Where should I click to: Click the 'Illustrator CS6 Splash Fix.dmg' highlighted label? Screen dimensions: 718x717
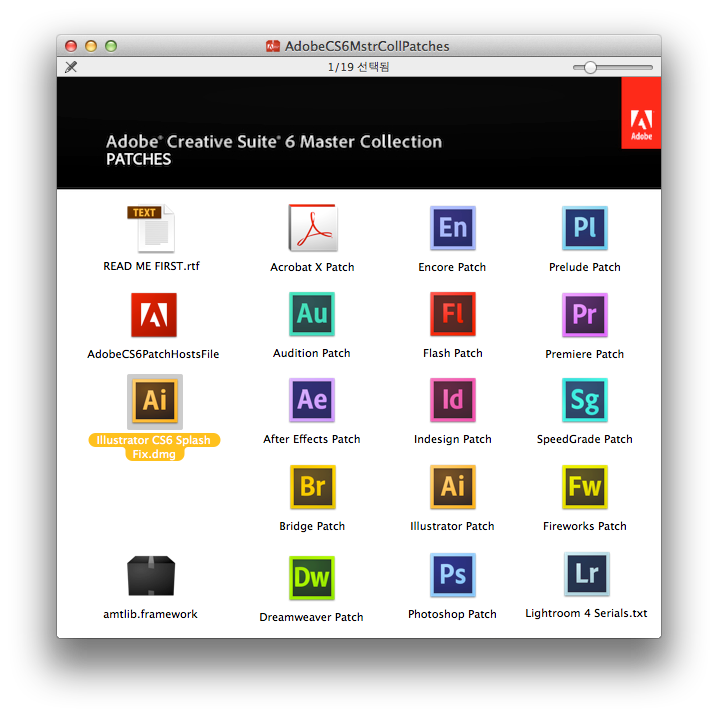[154, 447]
